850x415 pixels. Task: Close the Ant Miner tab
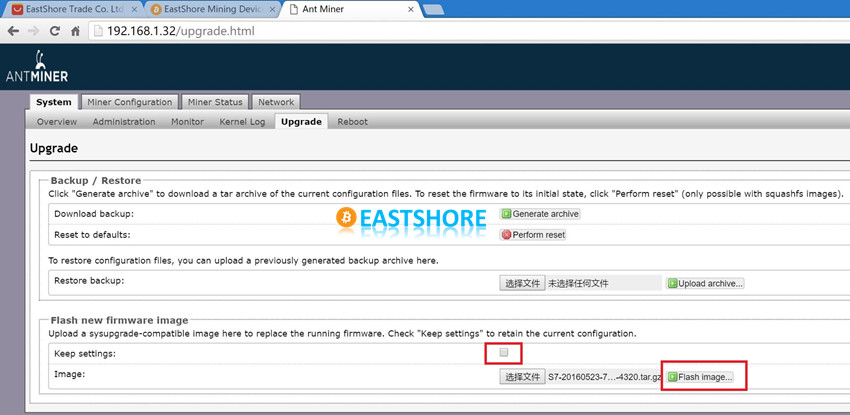tap(411, 10)
